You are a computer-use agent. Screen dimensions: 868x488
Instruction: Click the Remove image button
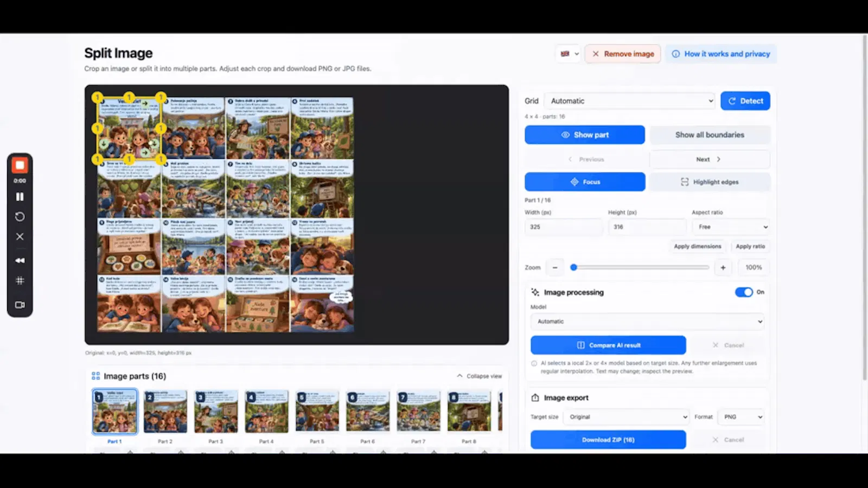pos(623,54)
